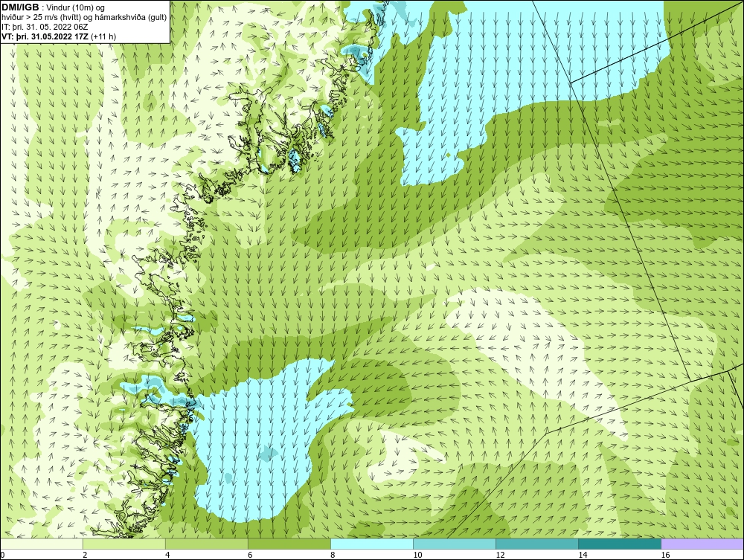
Task: Click the legend label '8'
Action: click(333, 555)
